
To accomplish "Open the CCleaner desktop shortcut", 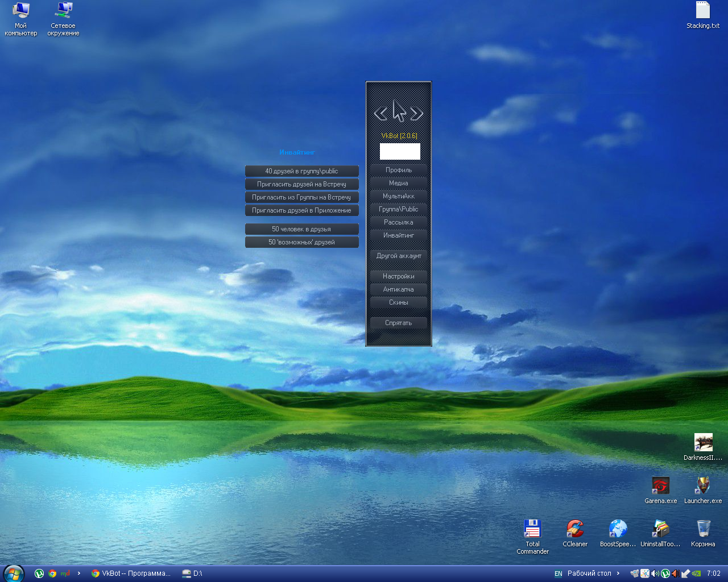I will coord(575,529).
